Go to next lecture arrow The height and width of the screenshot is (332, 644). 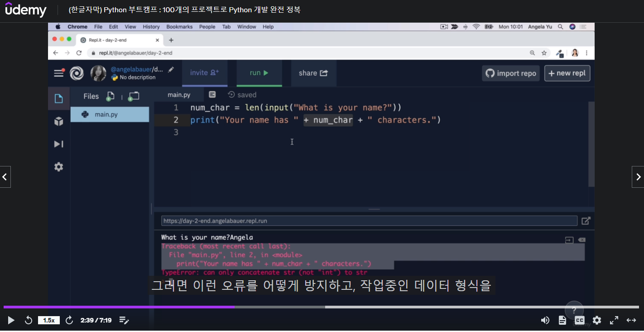[638, 177]
